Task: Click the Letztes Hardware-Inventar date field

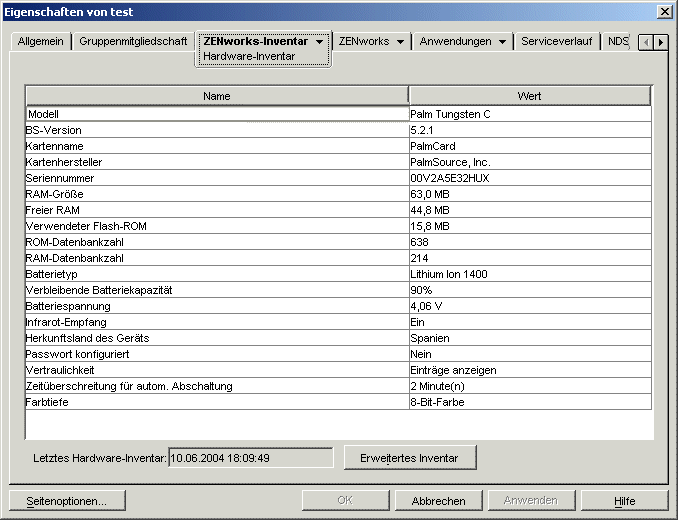Action: click(x=251, y=458)
